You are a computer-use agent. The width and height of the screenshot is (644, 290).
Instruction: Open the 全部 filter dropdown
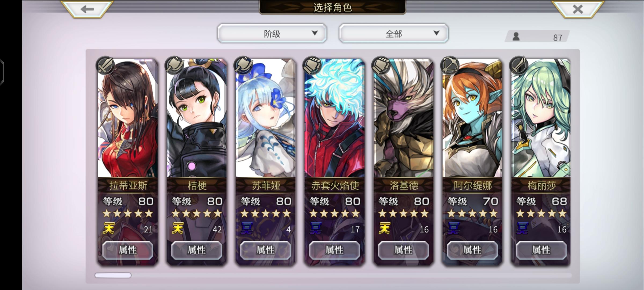[394, 34]
